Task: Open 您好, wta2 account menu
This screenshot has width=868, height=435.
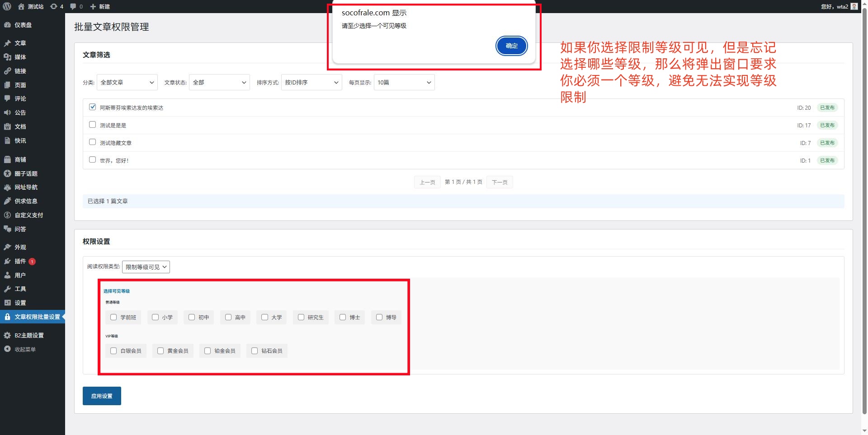Action: pos(839,6)
